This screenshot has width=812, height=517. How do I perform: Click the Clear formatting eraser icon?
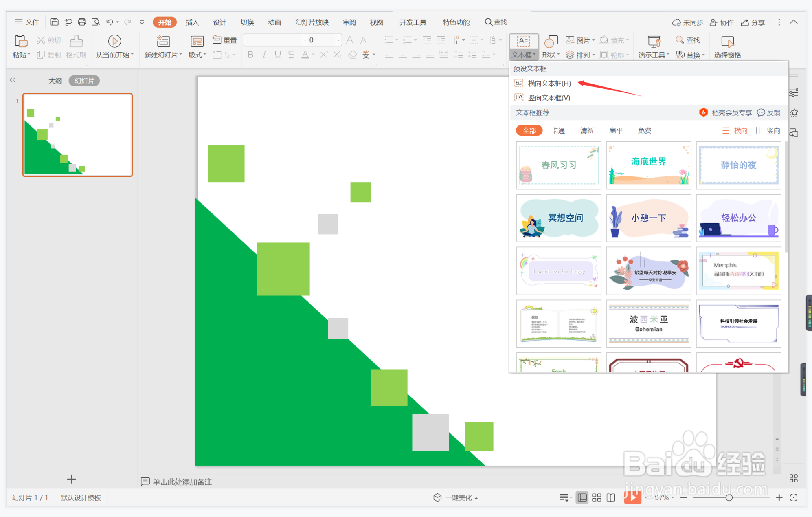(x=352, y=55)
